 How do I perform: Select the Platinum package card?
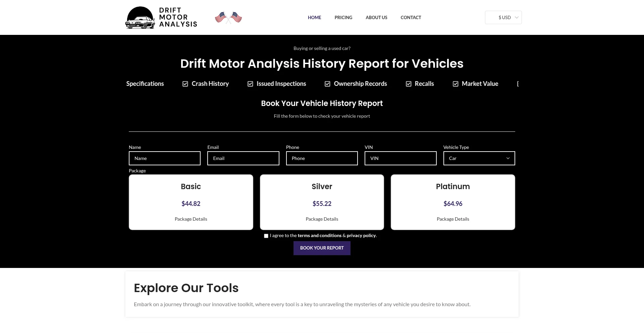click(453, 202)
